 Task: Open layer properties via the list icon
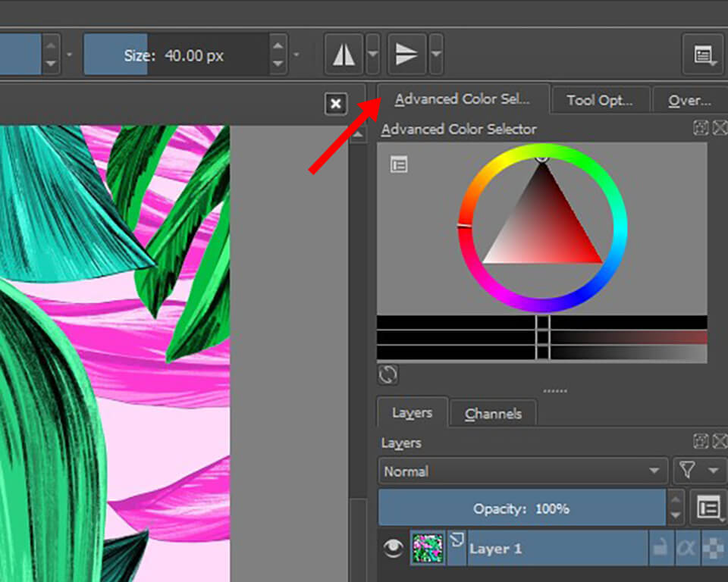[707, 508]
